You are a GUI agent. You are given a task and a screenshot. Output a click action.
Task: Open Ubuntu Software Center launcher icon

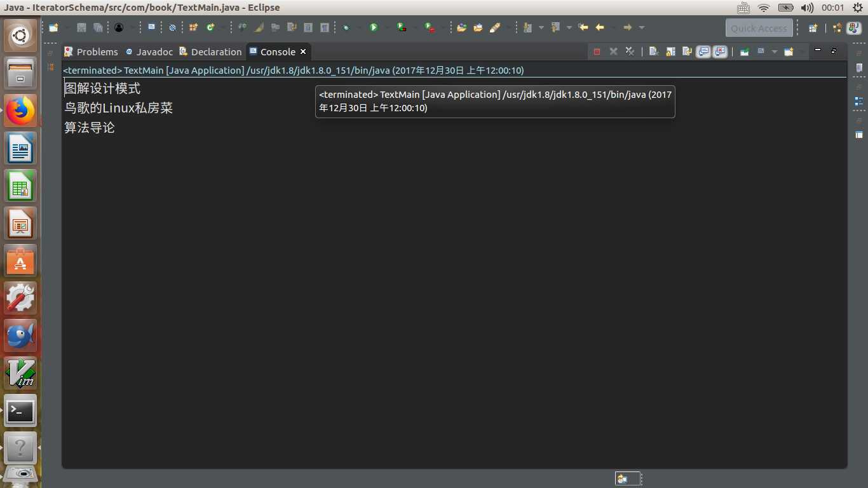pyautogui.click(x=20, y=261)
